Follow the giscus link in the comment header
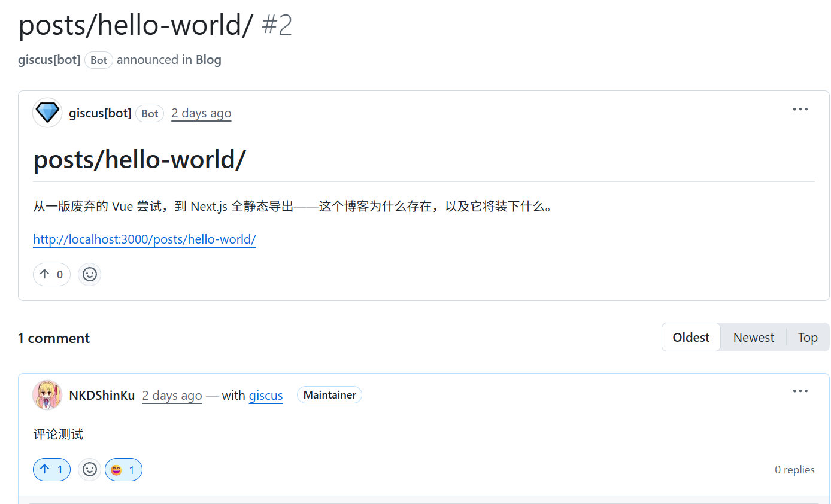Viewport: 831px width, 504px height. [x=266, y=396]
